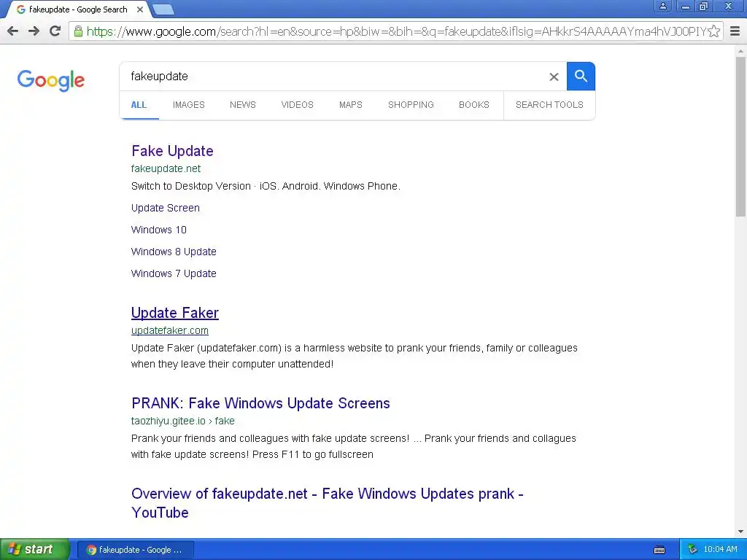The height and width of the screenshot is (560, 747).
Task: Click the scrollbar down arrow
Action: pyautogui.click(x=740, y=532)
